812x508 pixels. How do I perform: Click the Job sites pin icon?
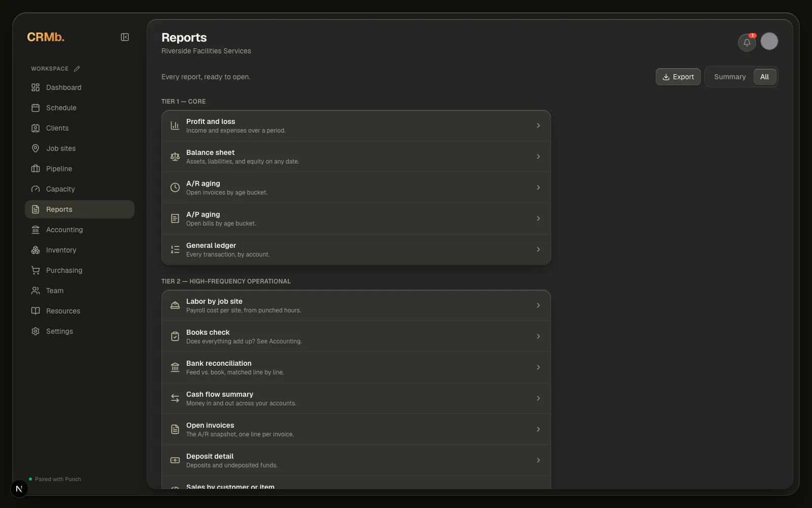pos(36,148)
